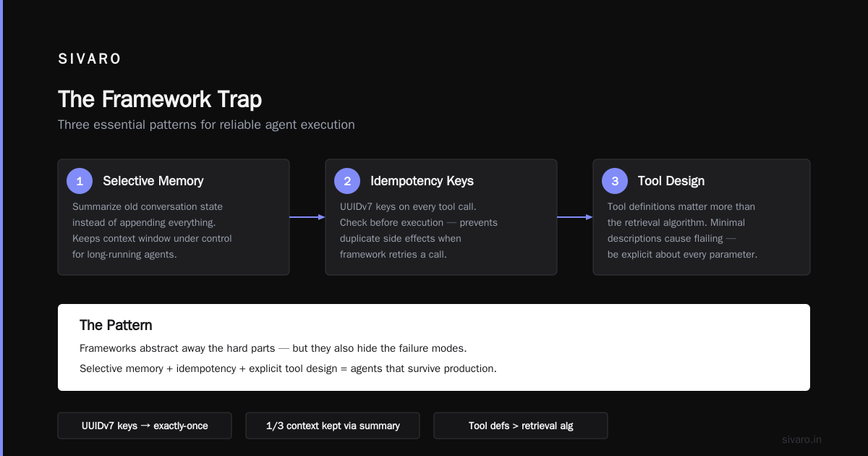Viewport: 868px width, 456px height.
Task: Click text 'descriptions cause flailing —'
Action: point(671,238)
